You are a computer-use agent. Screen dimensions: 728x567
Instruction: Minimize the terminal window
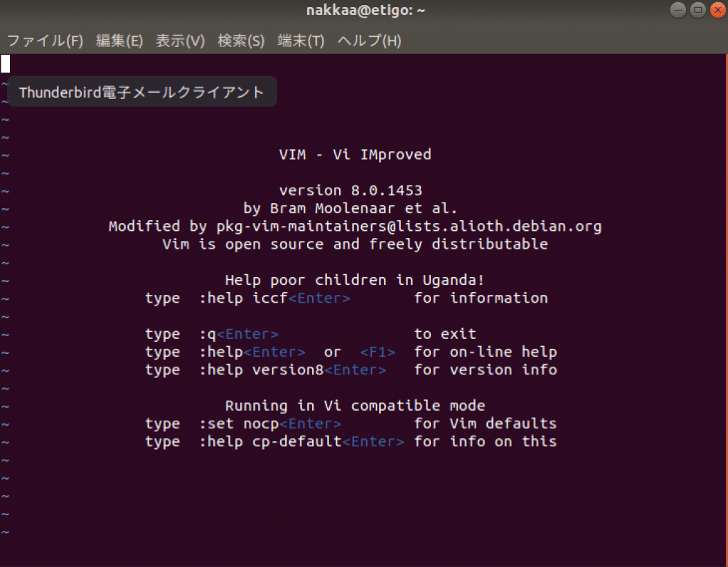(x=679, y=10)
